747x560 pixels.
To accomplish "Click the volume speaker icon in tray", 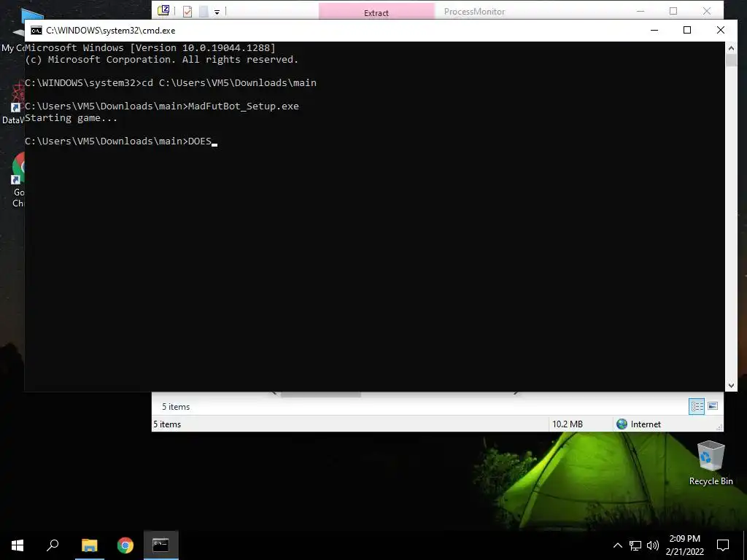I will (653, 545).
